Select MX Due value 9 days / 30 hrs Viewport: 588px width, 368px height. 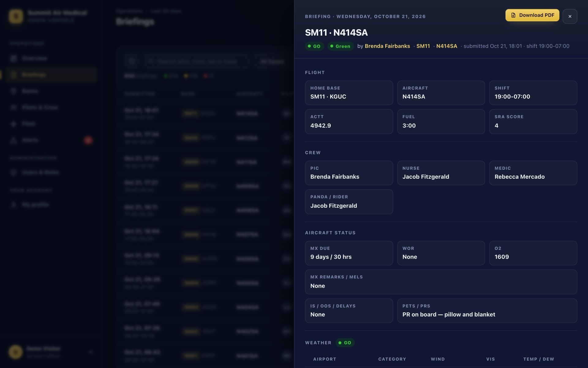tap(331, 257)
